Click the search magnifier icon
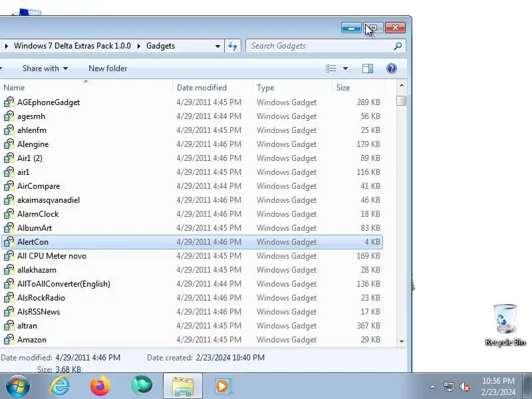The image size is (532, 399). click(x=398, y=46)
